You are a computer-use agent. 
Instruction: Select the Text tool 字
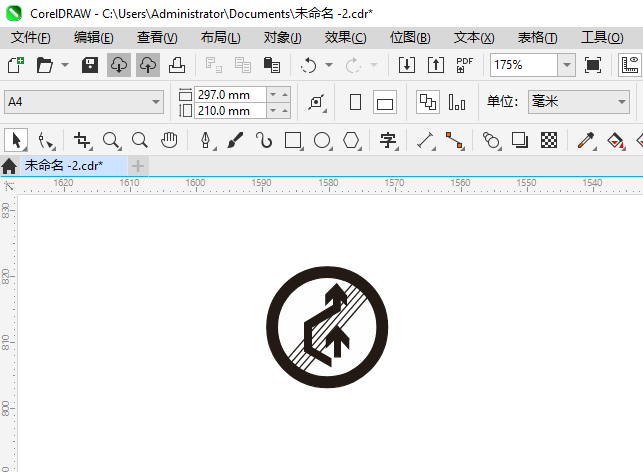point(388,140)
